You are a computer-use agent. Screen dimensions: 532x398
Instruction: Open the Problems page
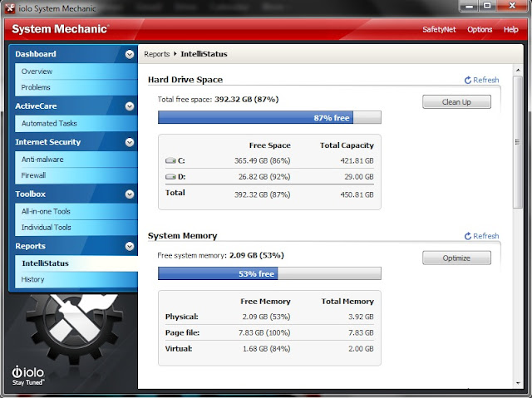point(76,87)
